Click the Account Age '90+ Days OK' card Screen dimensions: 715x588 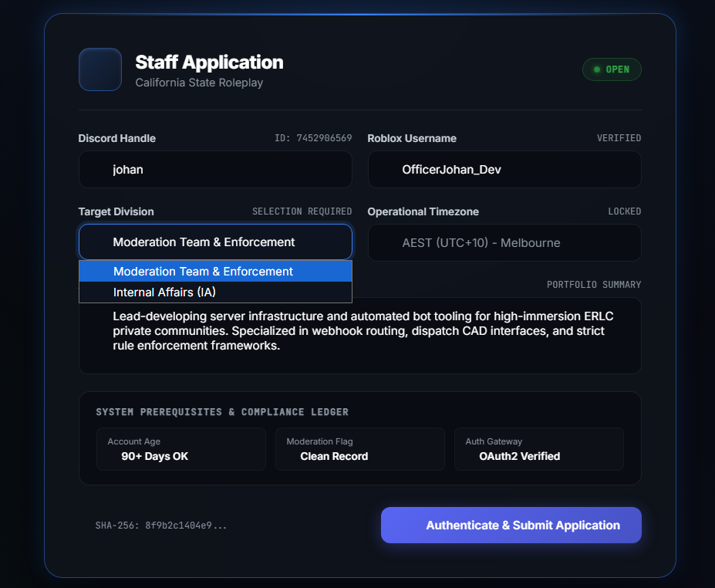click(181, 449)
